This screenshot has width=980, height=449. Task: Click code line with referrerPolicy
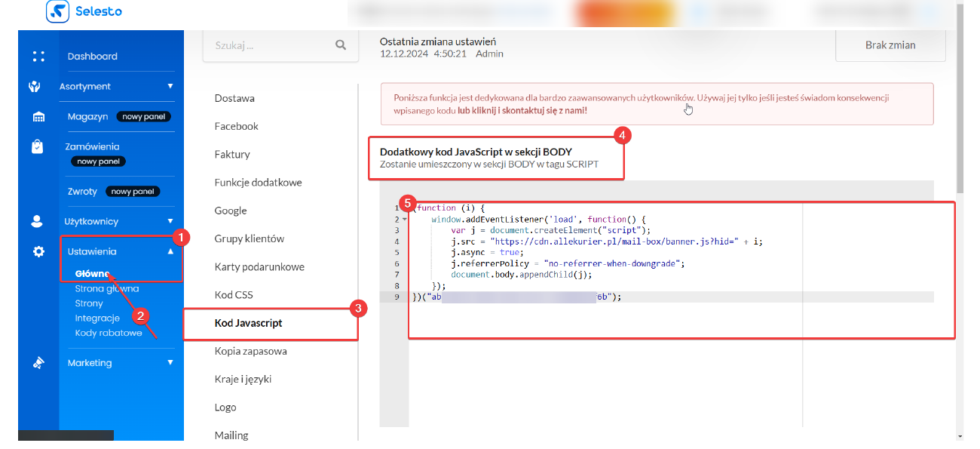[567, 263]
